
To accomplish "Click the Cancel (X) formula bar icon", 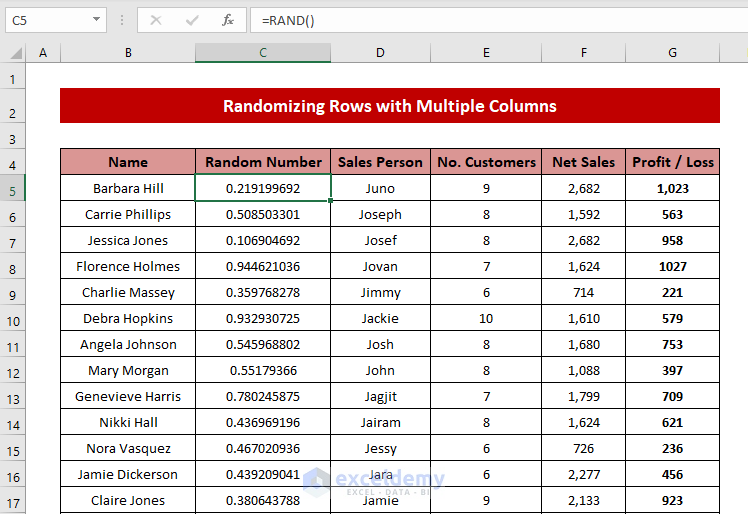I will [x=156, y=21].
